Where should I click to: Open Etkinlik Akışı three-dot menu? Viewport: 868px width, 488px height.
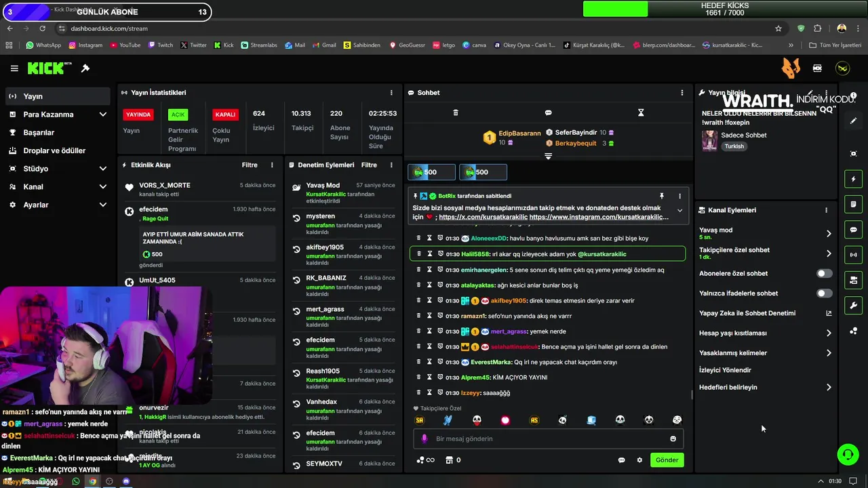272,165
